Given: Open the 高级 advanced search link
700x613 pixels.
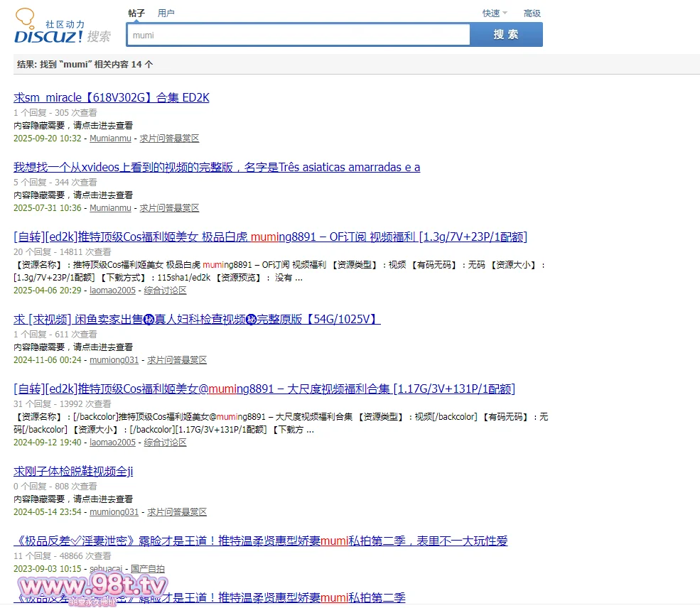Looking at the screenshot, I should pyautogui.click(x=532, y=13).
